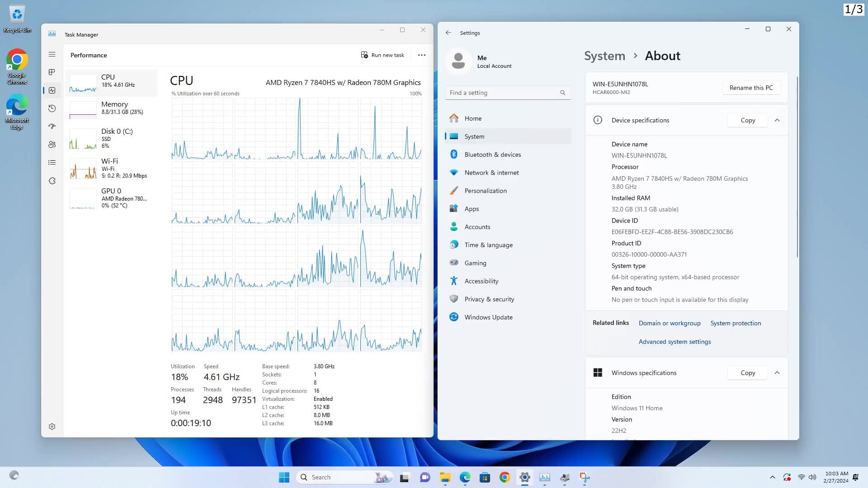Open Startup apps in Task Manager sidebar

click(x=52, y=127)
